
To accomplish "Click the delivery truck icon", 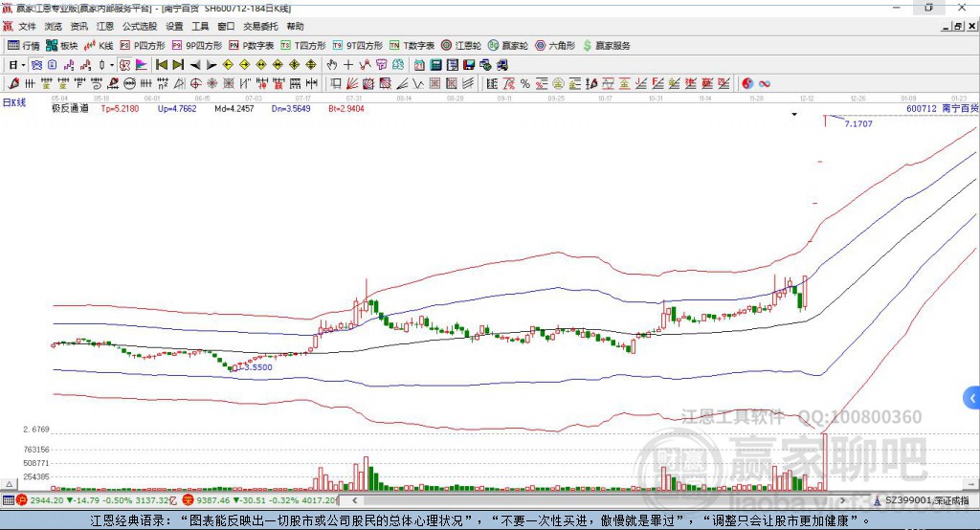I will click(501, 65).
